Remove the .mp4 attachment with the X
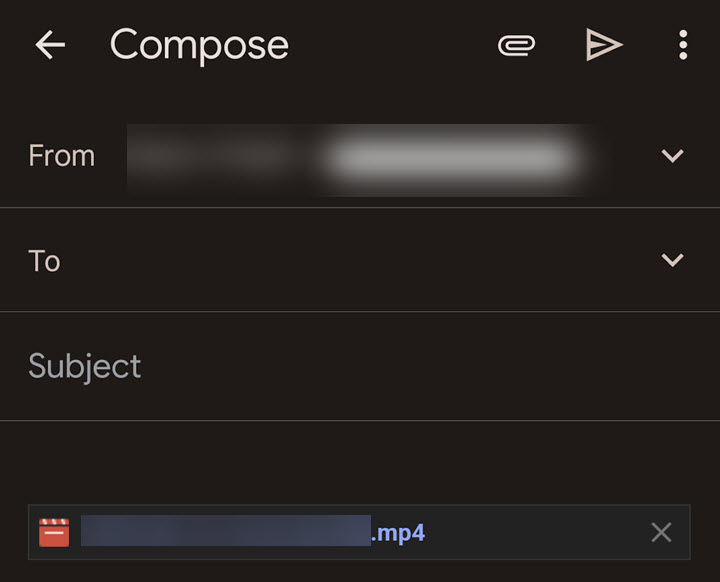This screenshot has height=582, width=720. click(x=661, y=532)
